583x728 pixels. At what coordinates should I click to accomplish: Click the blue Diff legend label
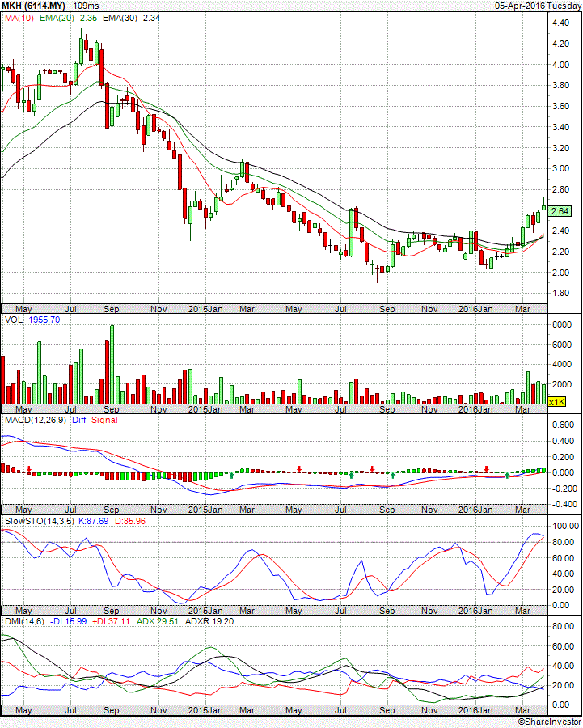coord(79,420)
